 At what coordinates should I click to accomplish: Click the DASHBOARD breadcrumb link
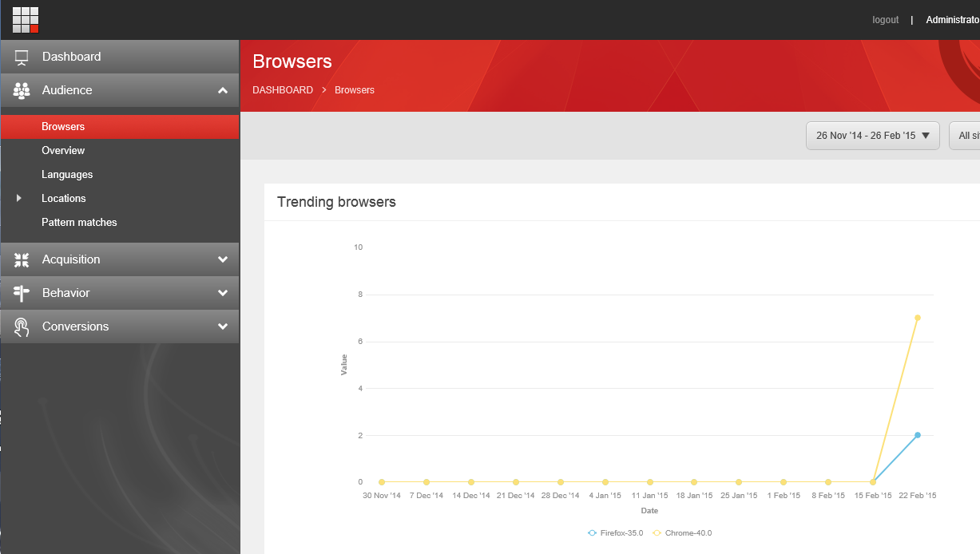tap(283, 89)
